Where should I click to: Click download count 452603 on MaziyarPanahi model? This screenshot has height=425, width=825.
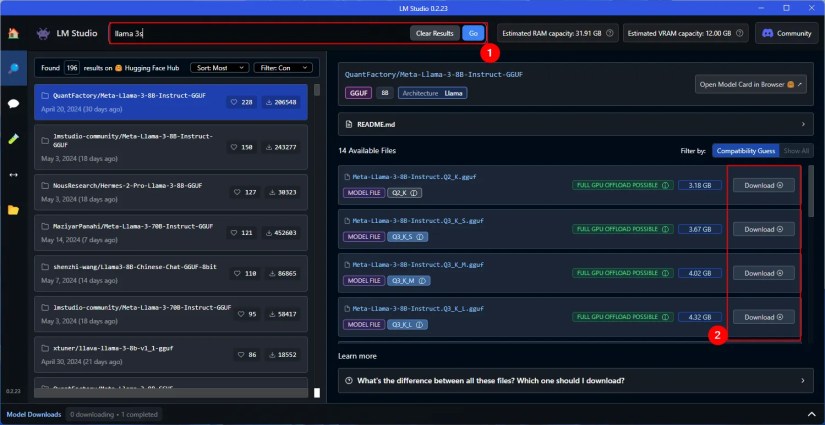click(x=281, y=232)
